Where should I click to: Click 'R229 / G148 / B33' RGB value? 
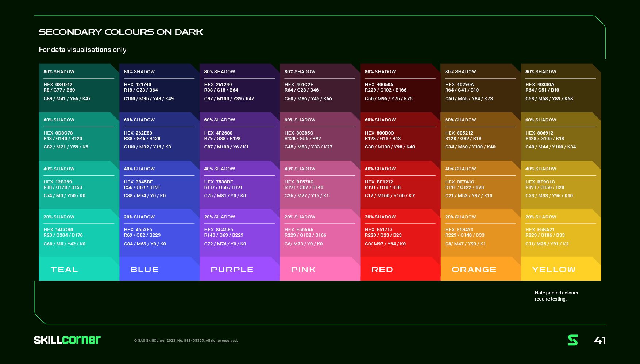pyautogui.click(x=465, y=235)
